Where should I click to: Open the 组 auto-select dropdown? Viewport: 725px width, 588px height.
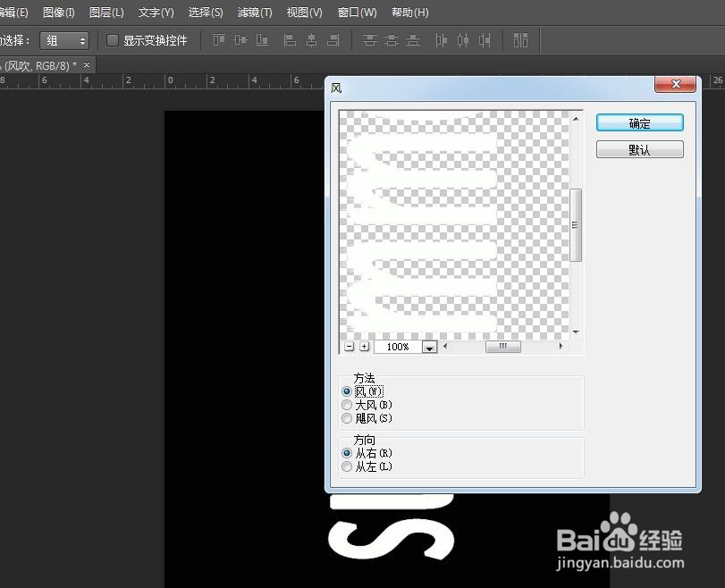pos(64,41)
